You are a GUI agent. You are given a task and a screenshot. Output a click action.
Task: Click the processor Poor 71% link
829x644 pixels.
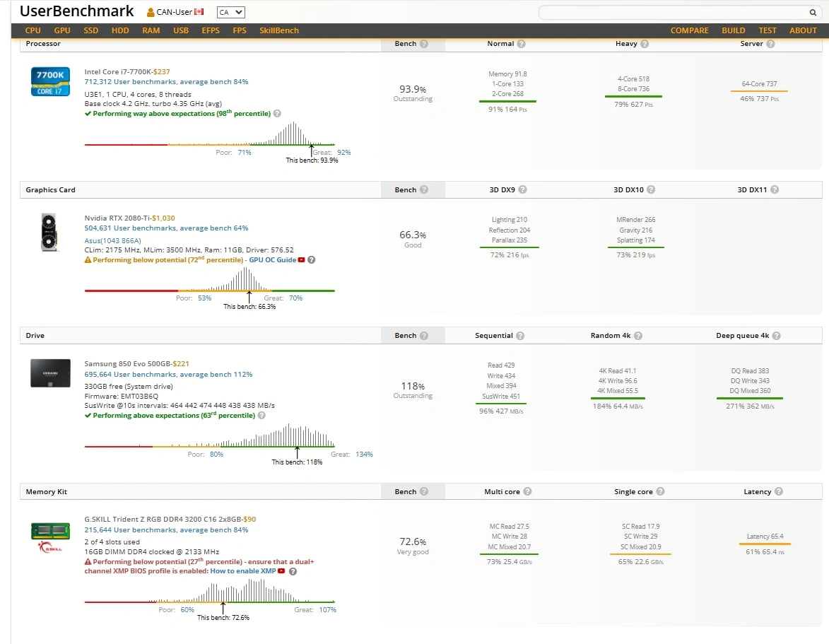pyautogui.click(x=245, y=152)
